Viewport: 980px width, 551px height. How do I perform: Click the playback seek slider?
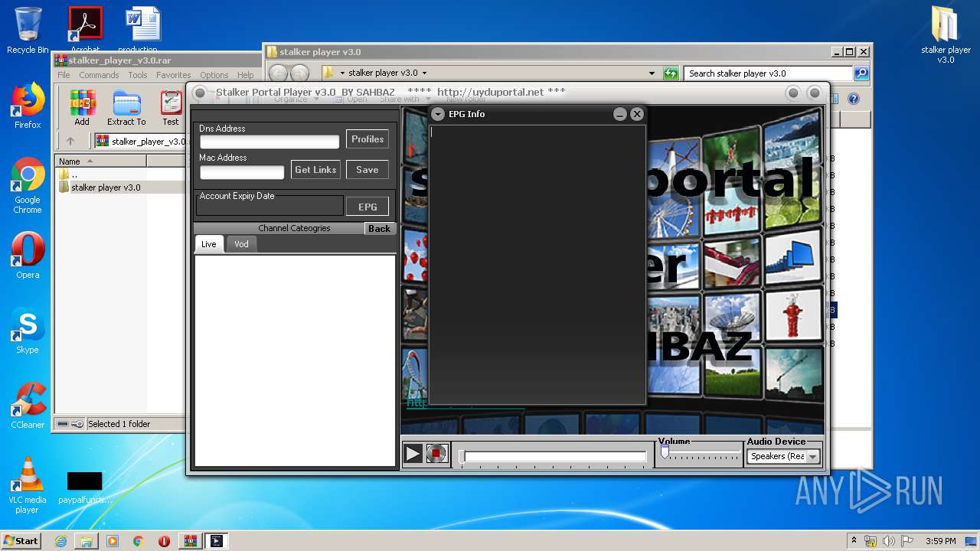pos(553,457)
